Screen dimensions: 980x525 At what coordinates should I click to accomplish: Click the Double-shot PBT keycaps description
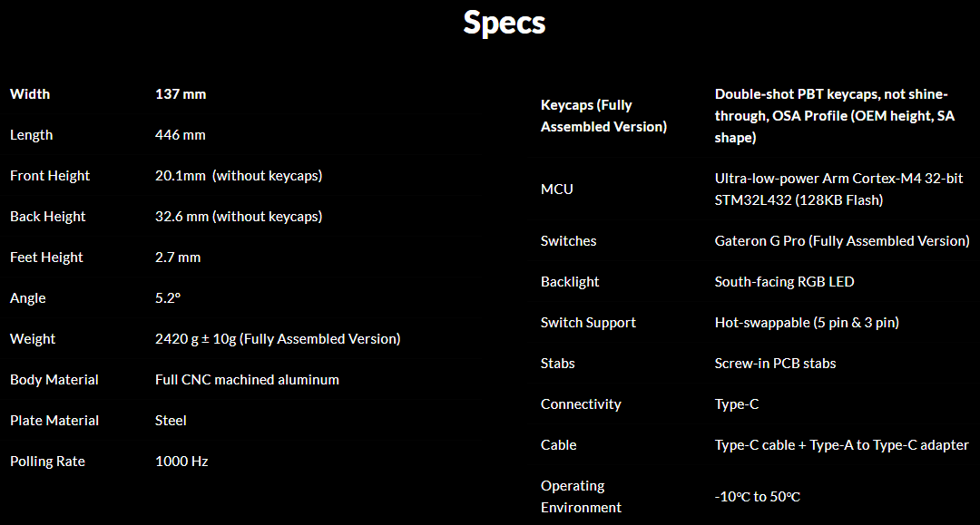tap(831, 116)
